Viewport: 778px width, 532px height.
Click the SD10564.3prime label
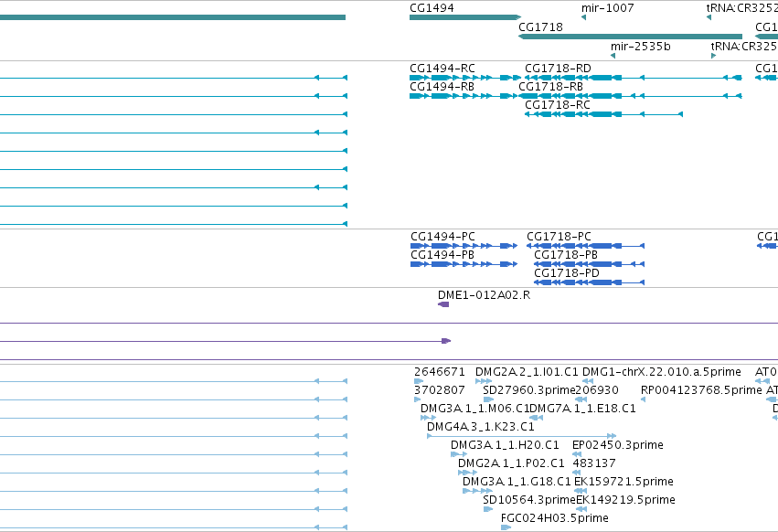click(529, 500)
